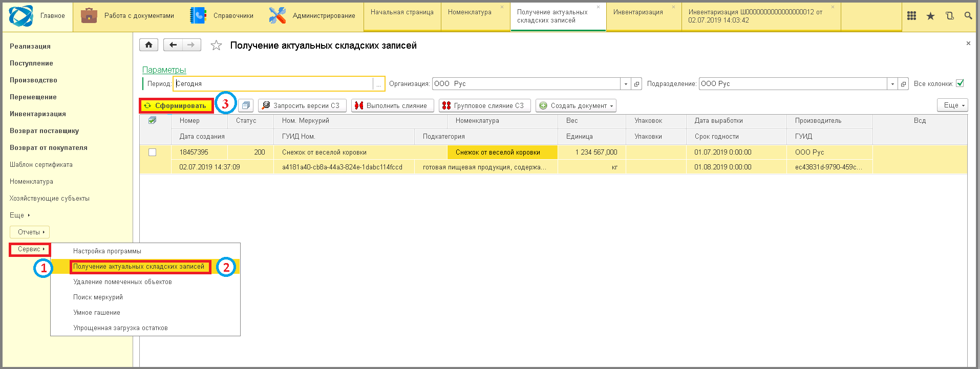Close the Получение актуальных складских записей form
980x369 pixels.
pos(968,44)
